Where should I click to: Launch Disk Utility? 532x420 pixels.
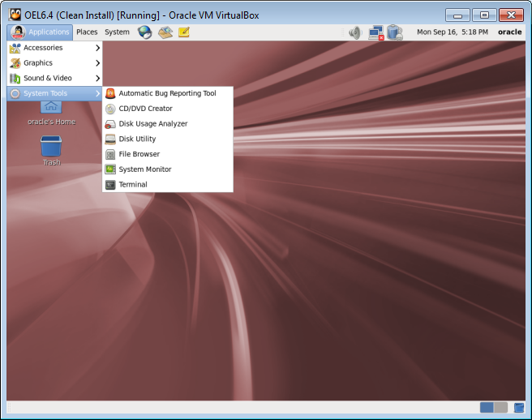tap(168, 139)
